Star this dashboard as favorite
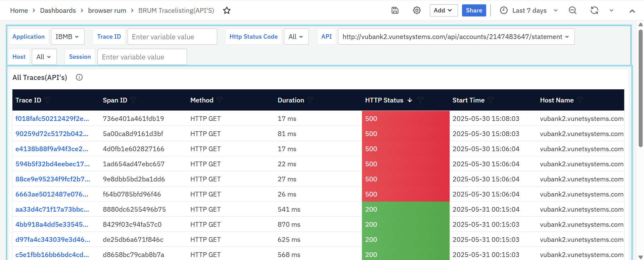The image size is (644, 260). point(227,10)
